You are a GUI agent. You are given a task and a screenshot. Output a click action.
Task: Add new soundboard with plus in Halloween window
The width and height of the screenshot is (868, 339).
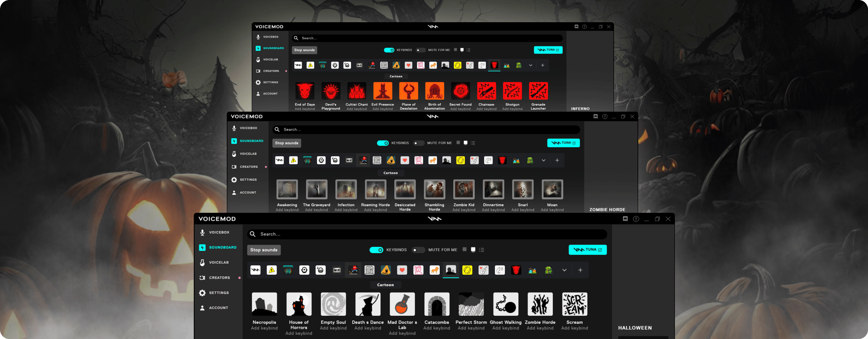click(580, 270)
